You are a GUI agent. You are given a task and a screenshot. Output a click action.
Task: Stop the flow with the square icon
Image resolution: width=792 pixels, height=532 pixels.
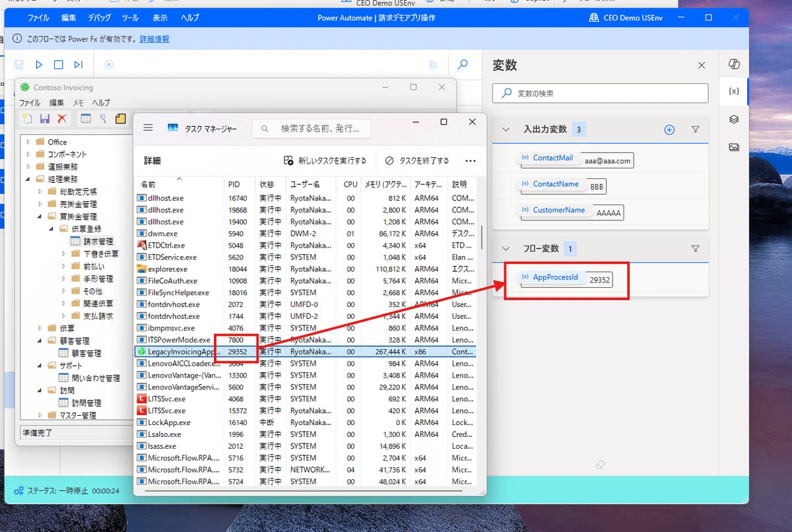(59, 65)
